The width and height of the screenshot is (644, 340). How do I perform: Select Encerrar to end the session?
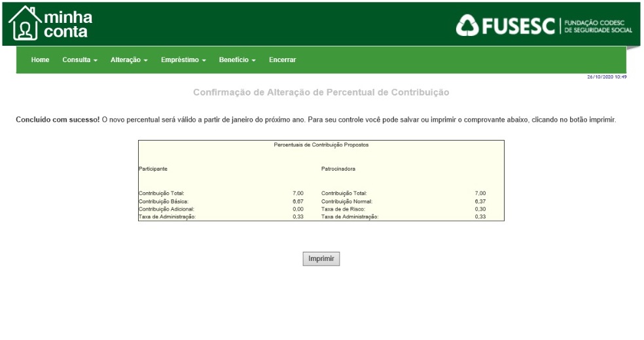click(x=282, y=60)
